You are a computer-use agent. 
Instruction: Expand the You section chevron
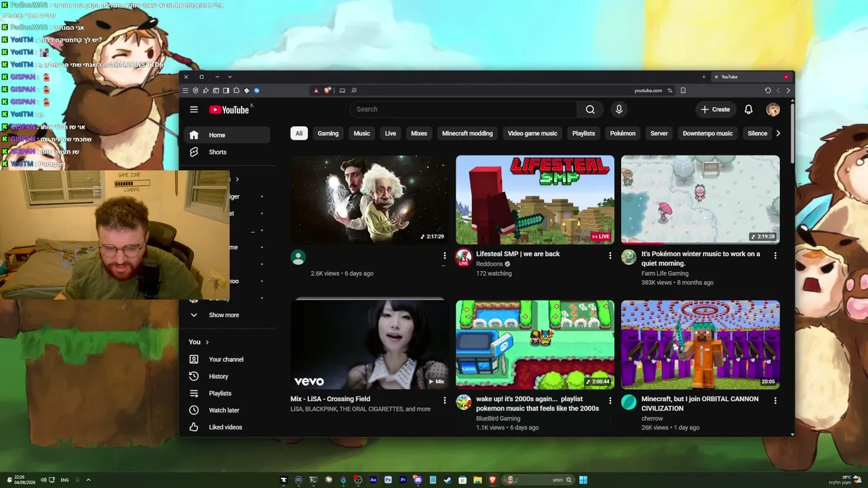tap(207, 342)
